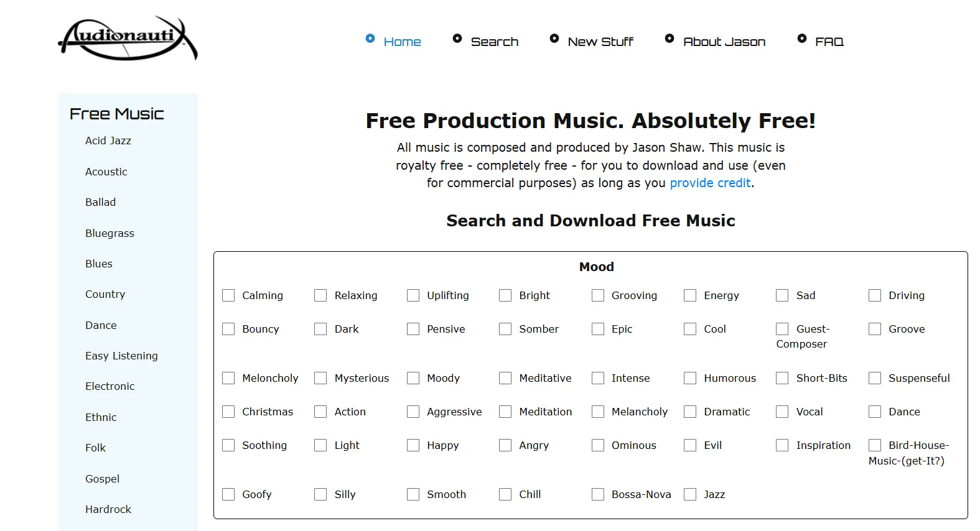The height and width of the screenshot is (531, 980).
Task: Enable the Bossa-Nova filter
Action: (x=597, y=494)
